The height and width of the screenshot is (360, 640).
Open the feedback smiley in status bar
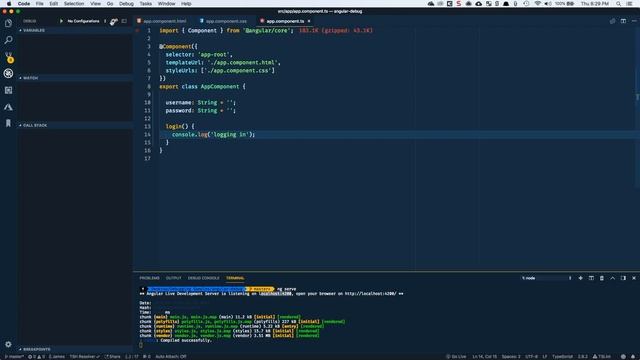point(623,356)
